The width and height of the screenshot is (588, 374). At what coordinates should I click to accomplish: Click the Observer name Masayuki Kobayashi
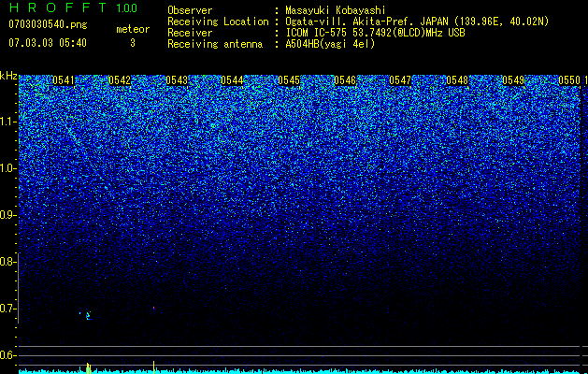tap(336, 10)
